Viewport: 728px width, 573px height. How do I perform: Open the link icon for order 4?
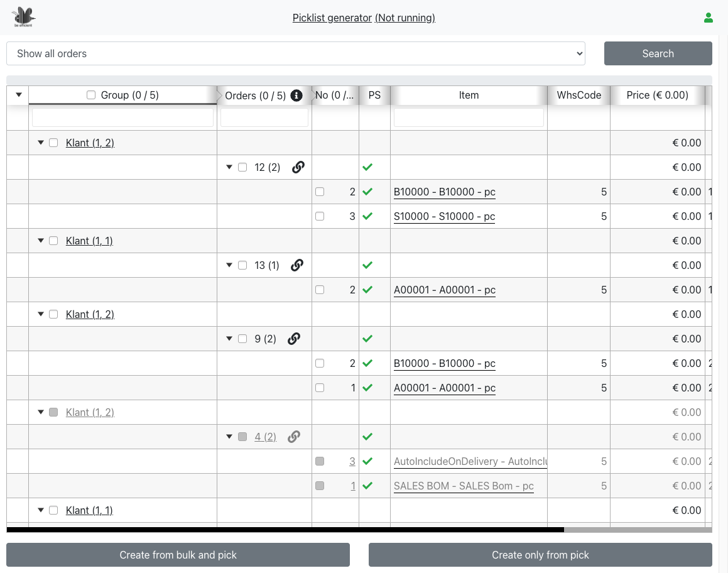[x=293, y=437]
